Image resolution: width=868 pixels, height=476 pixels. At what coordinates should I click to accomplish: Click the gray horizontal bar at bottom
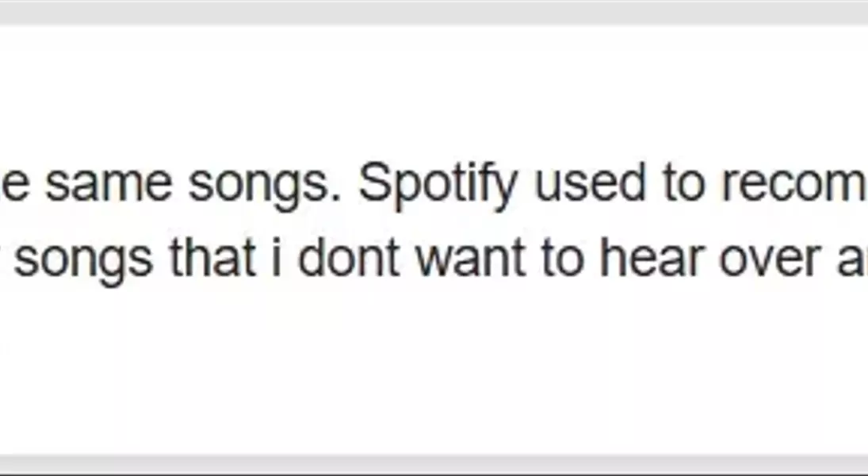[x=434, y=464]
